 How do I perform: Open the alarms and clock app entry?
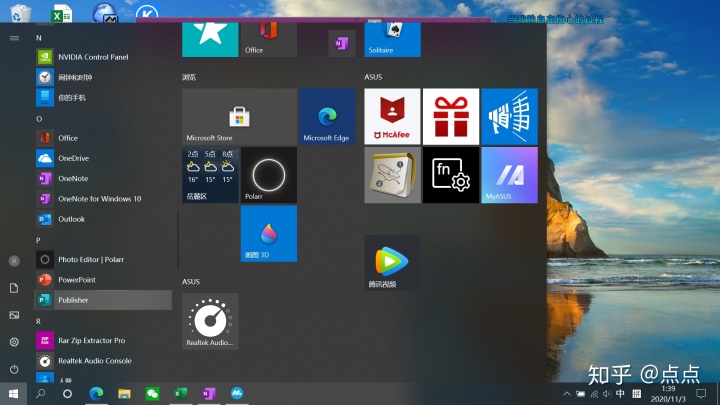tap(103, 77)
